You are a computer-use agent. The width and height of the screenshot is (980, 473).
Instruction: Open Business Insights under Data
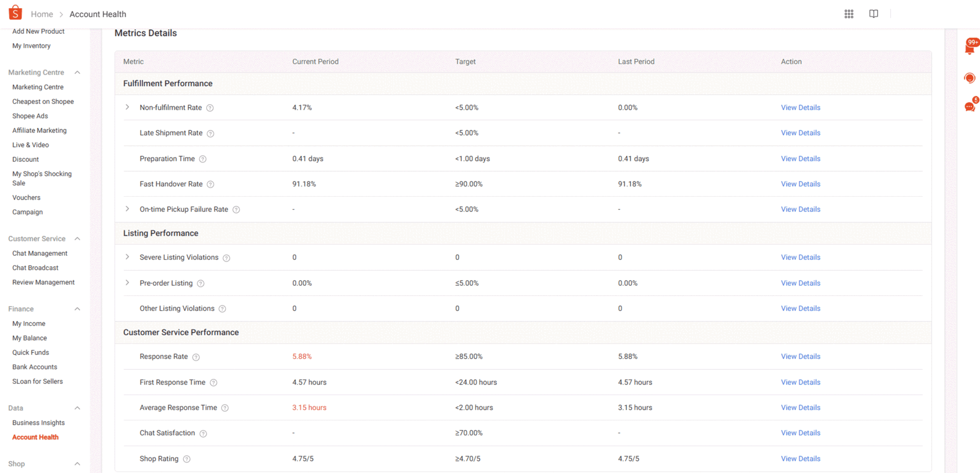click(x=38, y=422)
